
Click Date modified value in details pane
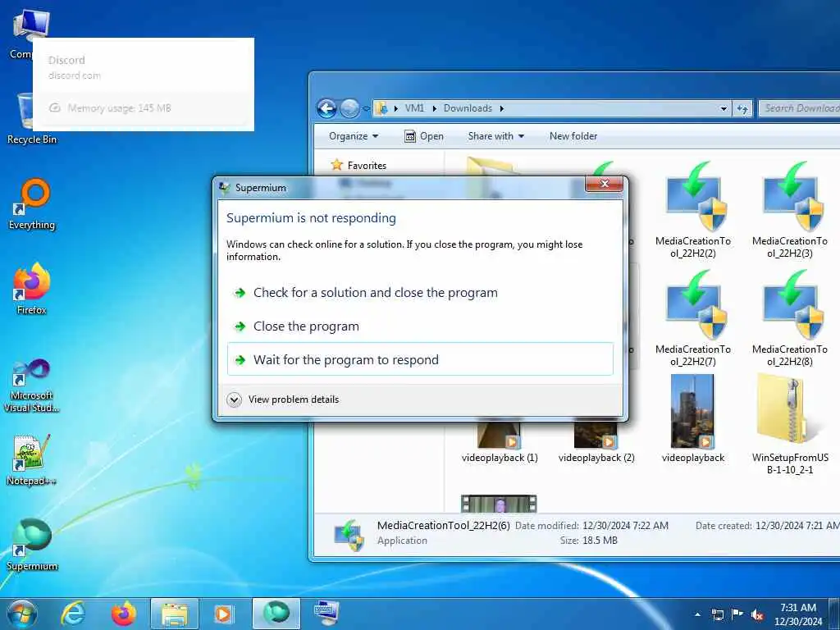click(625, 526)
